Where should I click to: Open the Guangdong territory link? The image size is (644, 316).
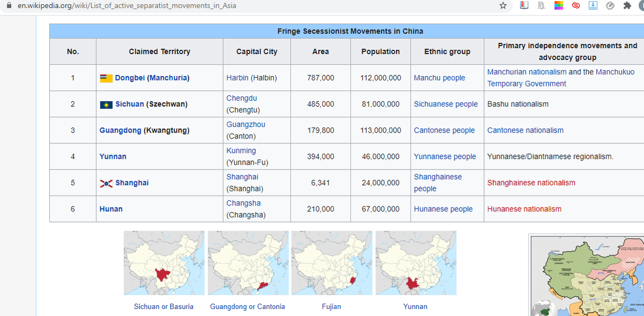coord(120,130)
